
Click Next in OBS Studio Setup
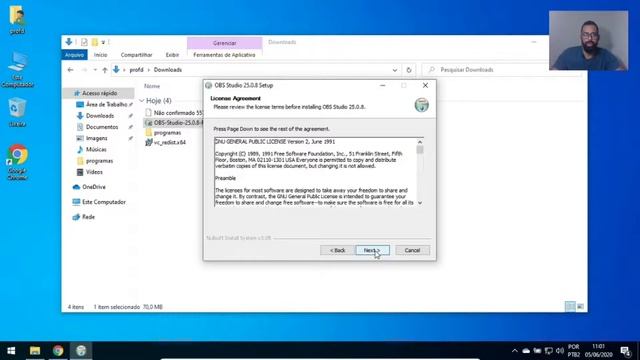click(x=372, y=250)
